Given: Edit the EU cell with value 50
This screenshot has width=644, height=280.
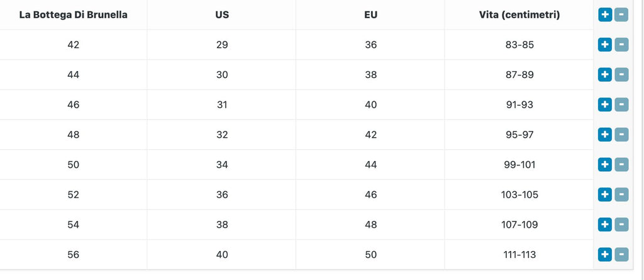Looking at the screenshot, I should (x=370, y=254).
